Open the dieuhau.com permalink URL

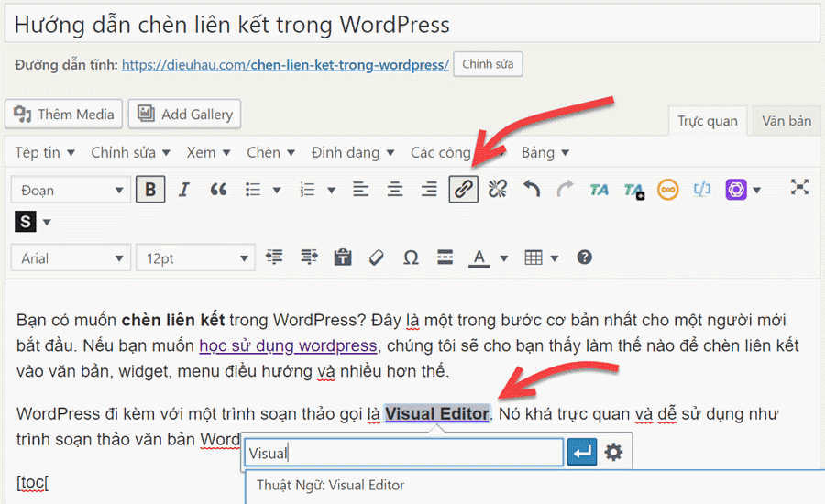(x=285, y=65)
